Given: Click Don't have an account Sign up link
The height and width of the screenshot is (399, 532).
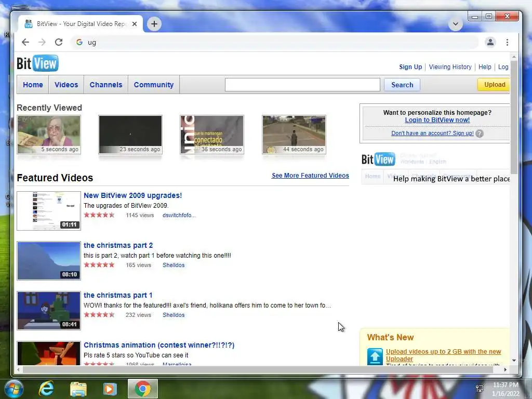Looking at the screenshot, I should pyautogui.click(x=432, y=133).
